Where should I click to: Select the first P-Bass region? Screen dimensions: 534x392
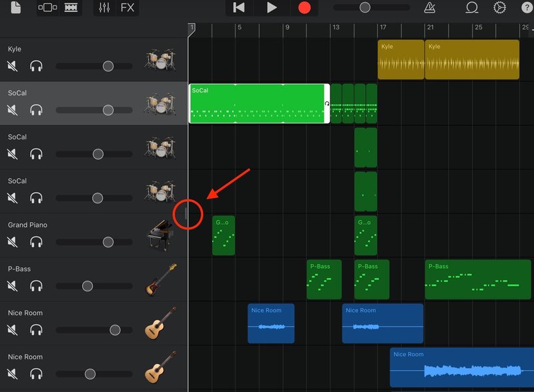tap(324, 279)
